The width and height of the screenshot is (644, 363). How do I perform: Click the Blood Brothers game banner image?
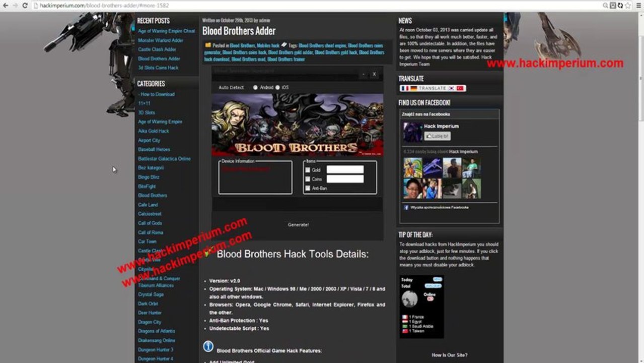click(x=297, y=125)
